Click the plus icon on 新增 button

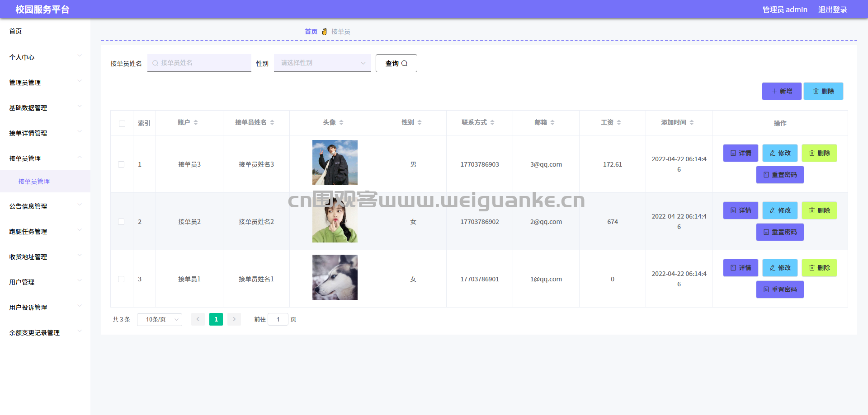(774, 91)
